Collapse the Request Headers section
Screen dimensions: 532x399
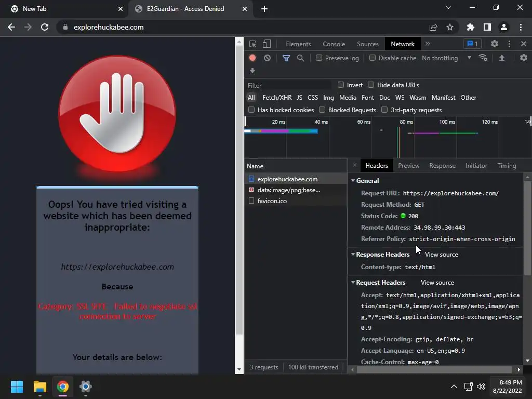point(353,282)
